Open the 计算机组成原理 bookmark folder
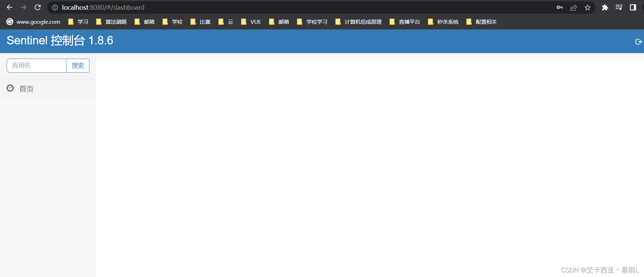644x277 pixels. (359, 22)
